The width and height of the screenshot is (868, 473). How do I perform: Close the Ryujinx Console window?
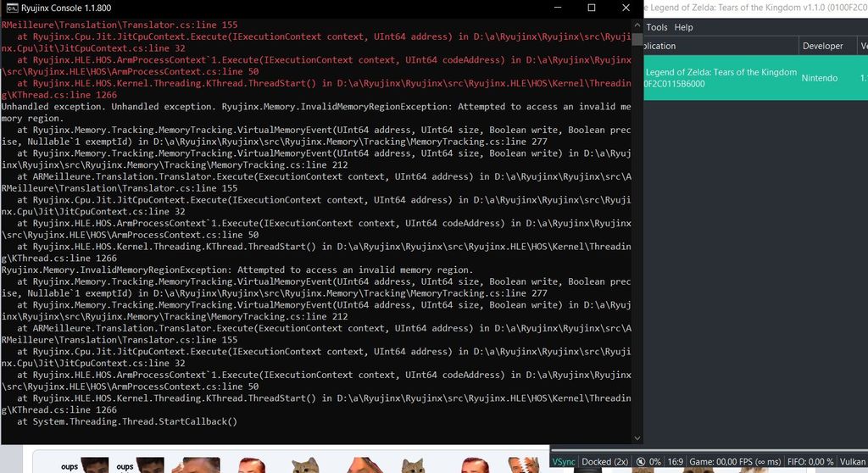tap(626, 8)
